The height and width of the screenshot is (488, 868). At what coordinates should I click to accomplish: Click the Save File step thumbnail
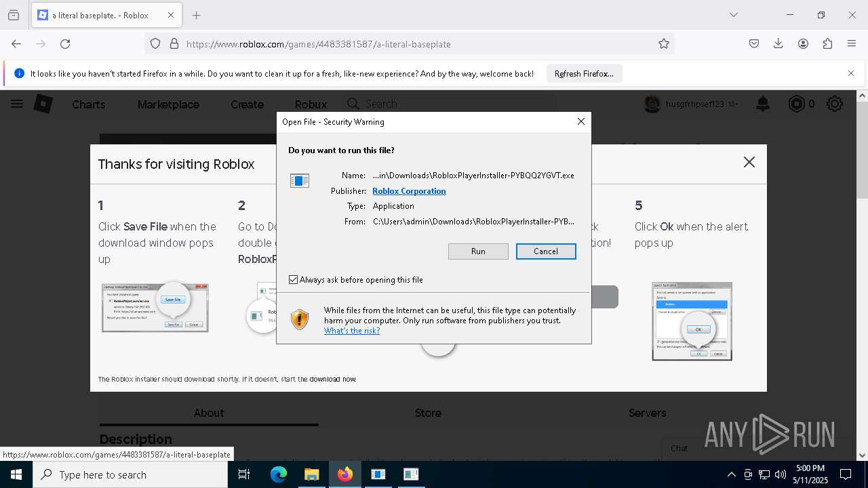[155, 308]
